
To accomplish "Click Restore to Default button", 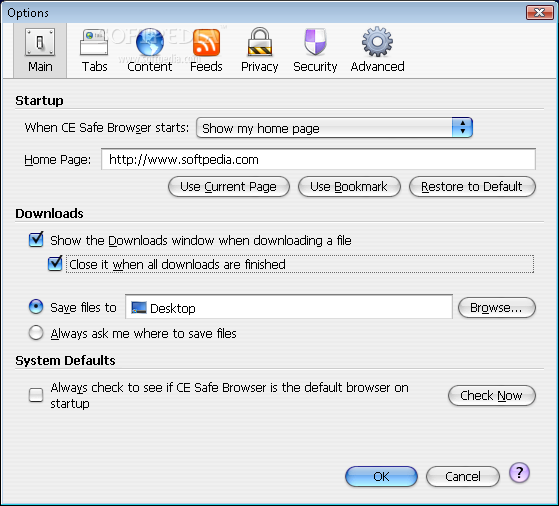I will tap(472, 186).
